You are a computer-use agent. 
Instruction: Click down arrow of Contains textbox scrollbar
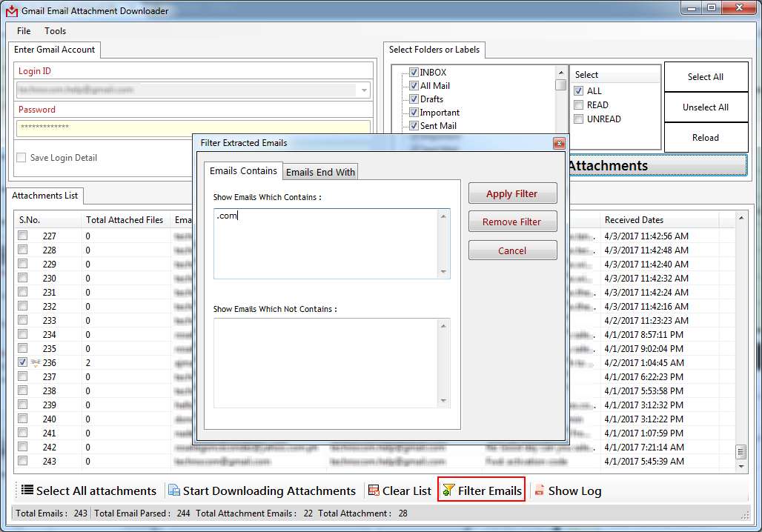(x=443, y=272)
